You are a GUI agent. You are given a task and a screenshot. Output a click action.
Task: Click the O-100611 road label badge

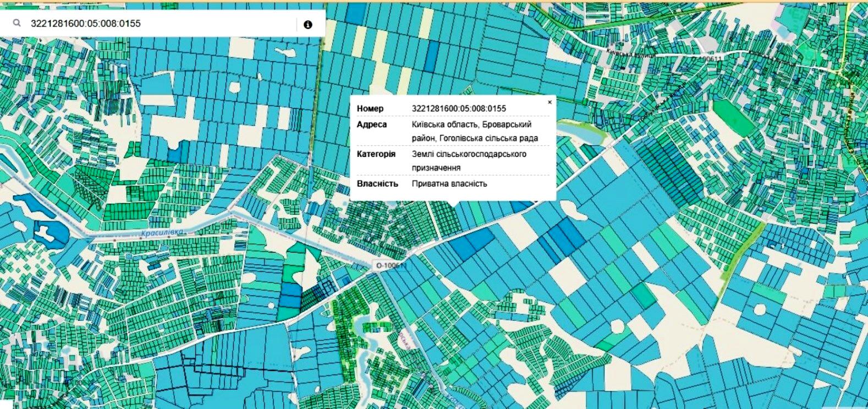click(x=391, y=265)
